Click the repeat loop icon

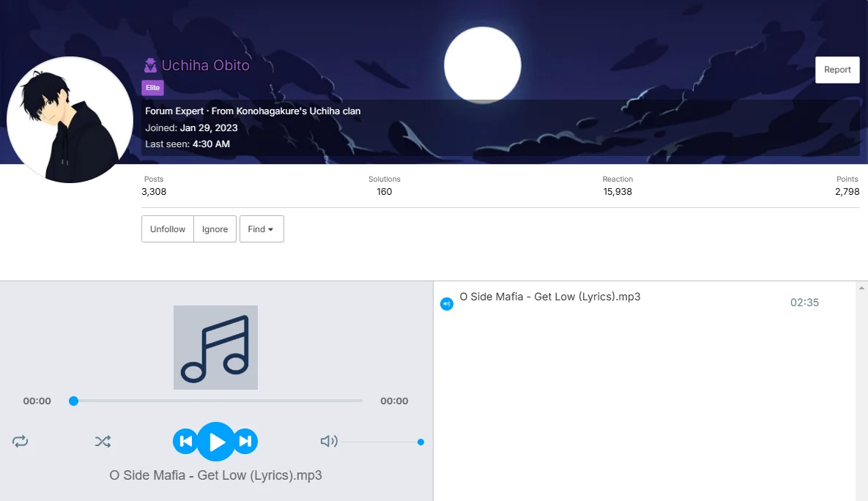coord(20,441)
